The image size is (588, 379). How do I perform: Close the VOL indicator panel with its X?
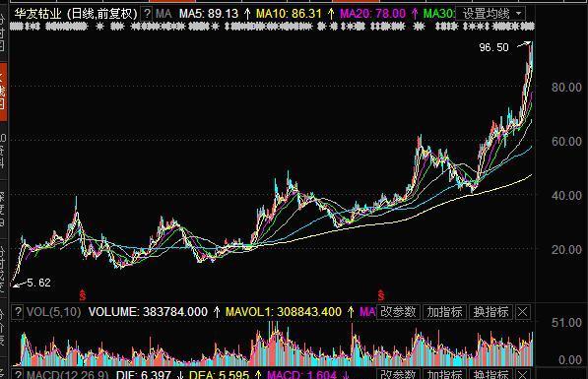tap(523, 311)
